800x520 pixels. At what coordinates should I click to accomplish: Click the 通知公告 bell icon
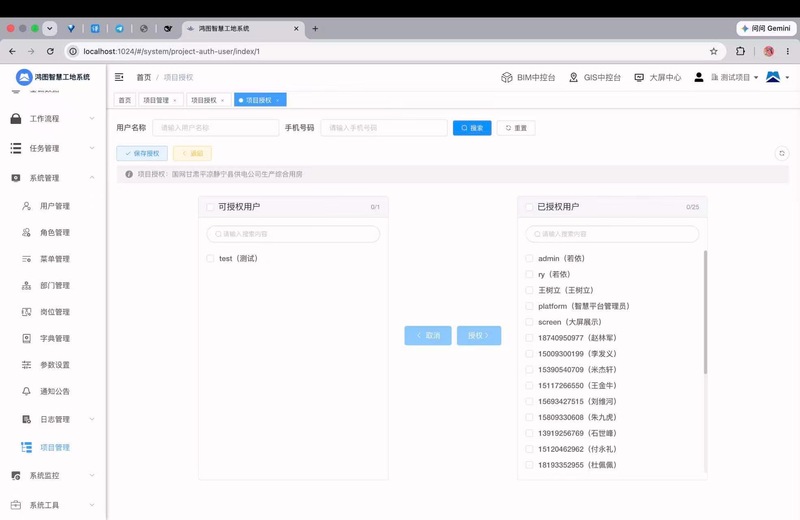click(27, 391)
